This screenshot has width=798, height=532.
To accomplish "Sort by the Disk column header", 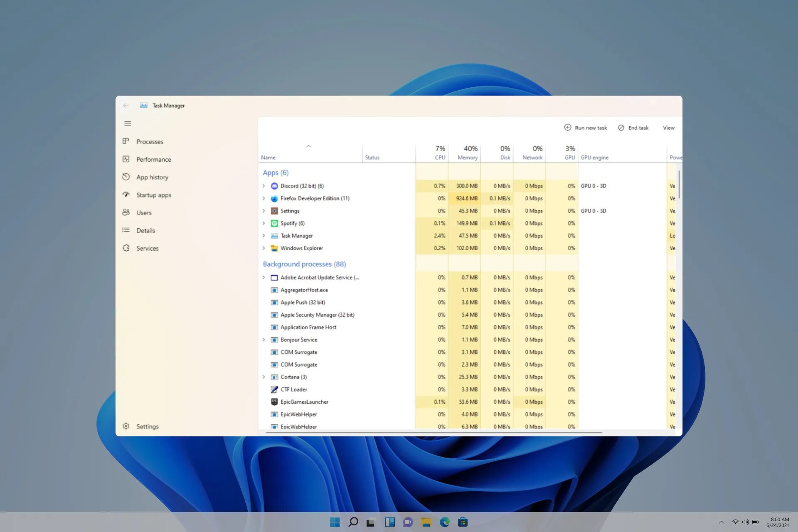I will pos(497,153).
